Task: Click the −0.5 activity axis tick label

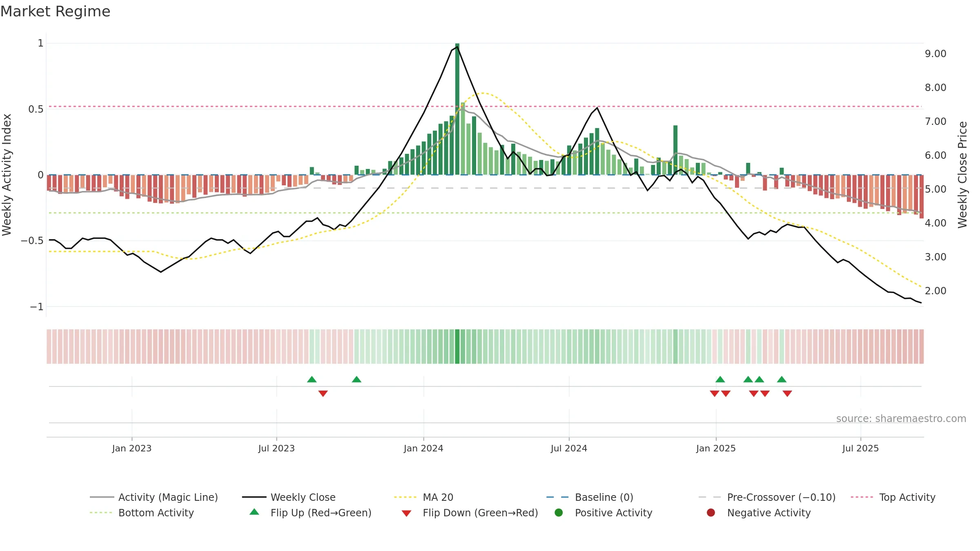Action: coord(32,240)
